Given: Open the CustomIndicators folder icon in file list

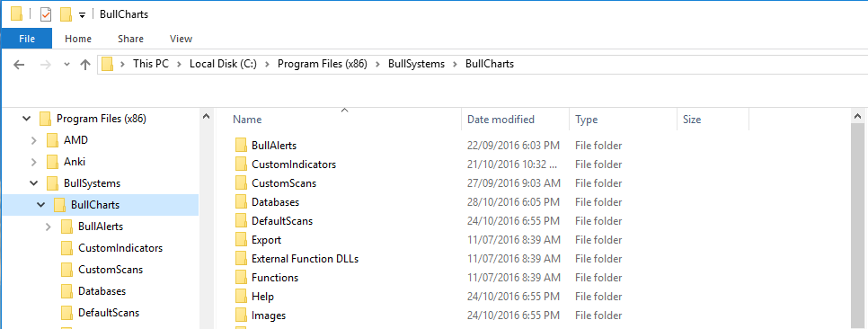Looking at the screenshot, I should pos(241,164).
